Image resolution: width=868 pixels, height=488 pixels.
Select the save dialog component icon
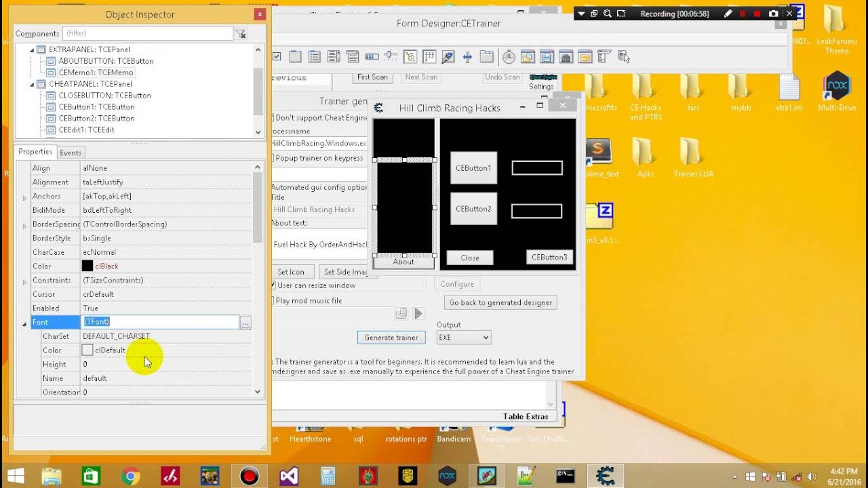tap(547, 57)
